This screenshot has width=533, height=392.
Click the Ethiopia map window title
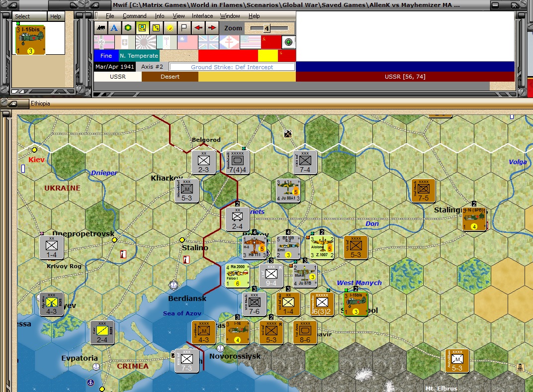[40, 103]
